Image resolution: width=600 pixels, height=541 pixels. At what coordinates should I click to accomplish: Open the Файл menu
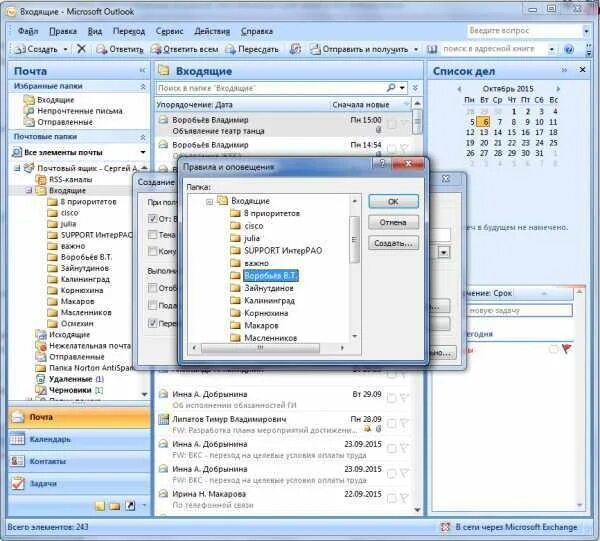click(28, 31)
